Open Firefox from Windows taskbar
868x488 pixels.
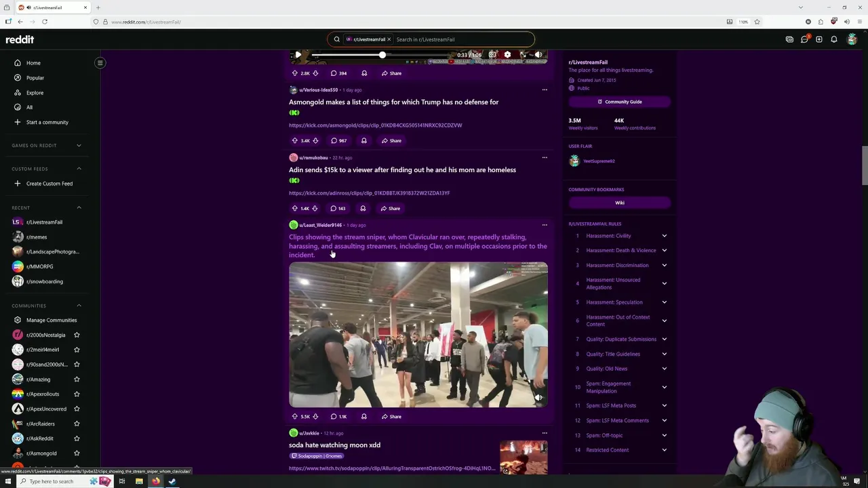point(155,481)
